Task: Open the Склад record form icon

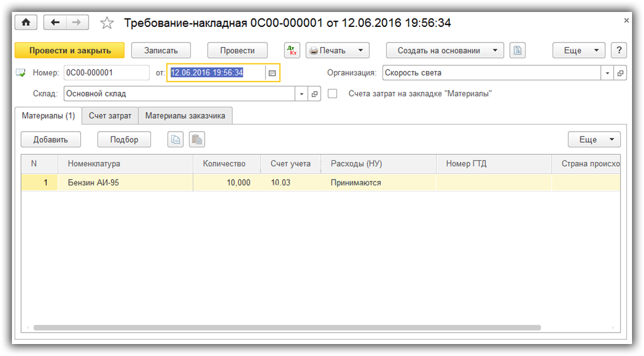Action: [315, 94]
